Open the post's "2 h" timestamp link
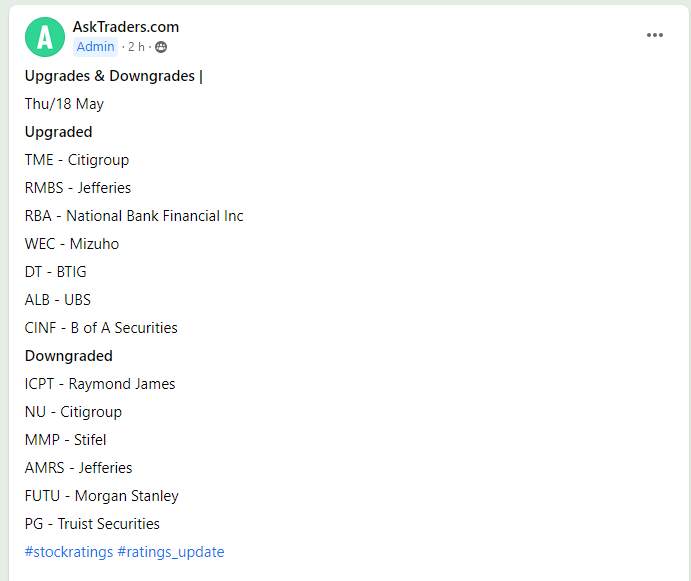This screenshot has width=691, height=581. [x=137, y=47]
